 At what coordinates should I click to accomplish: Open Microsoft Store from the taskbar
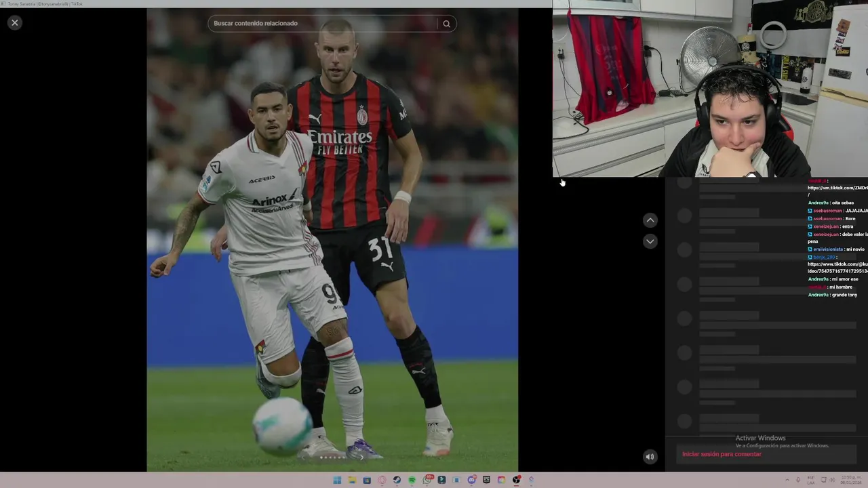point(367,480)
